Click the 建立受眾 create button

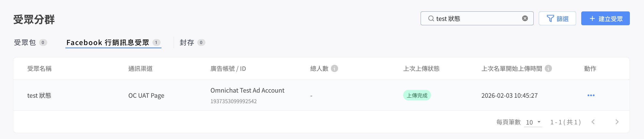(605, 18)
